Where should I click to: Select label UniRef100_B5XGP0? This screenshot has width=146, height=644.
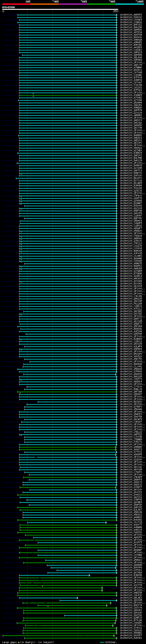(x=131, y=354)
